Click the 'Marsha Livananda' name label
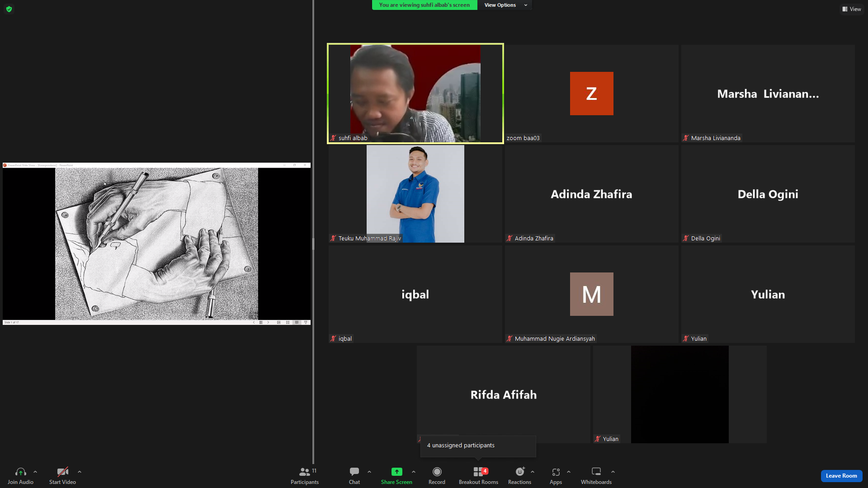 tap(716, 138)
